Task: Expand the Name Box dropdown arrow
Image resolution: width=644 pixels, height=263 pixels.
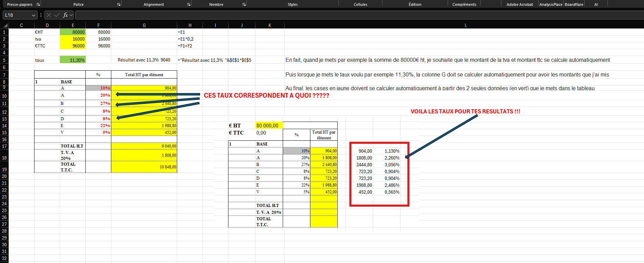Action: pos(33,15)
